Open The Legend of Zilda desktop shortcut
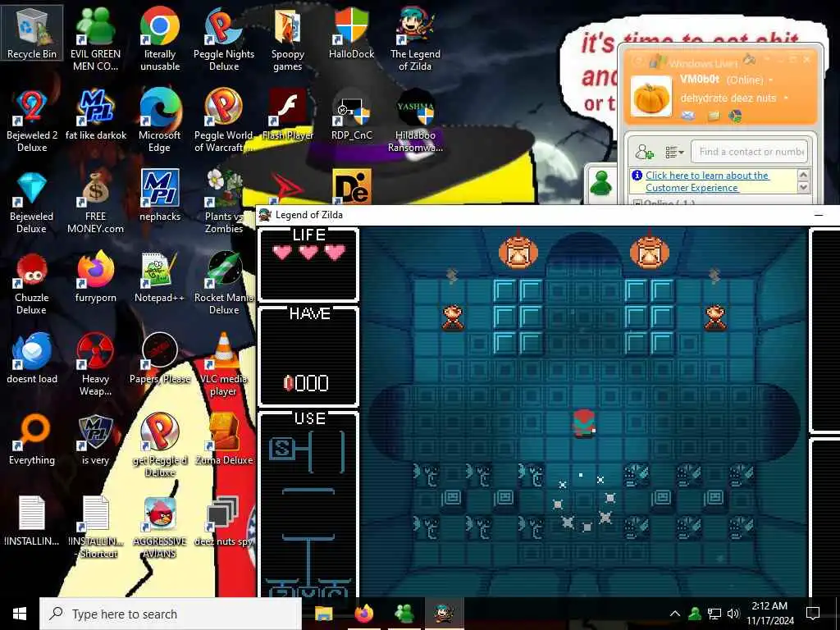 click(x=415, y=39)
